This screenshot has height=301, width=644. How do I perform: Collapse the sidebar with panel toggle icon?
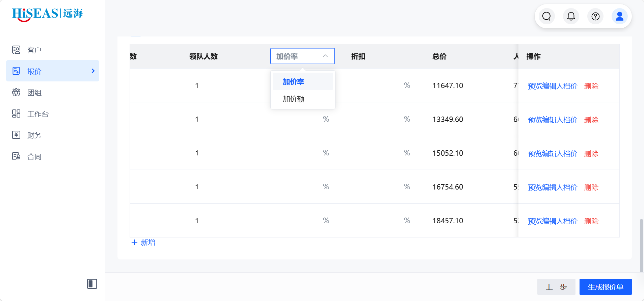92,284
